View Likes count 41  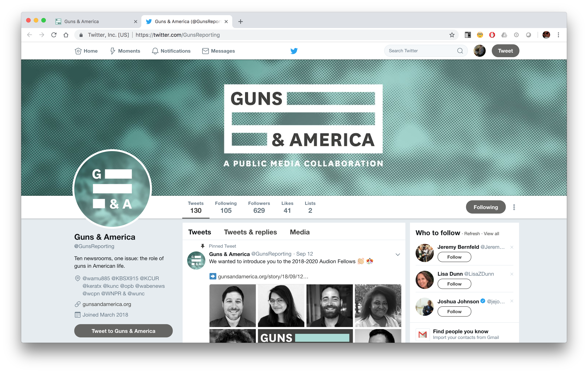pyautogui.click(x=287, y=207)
